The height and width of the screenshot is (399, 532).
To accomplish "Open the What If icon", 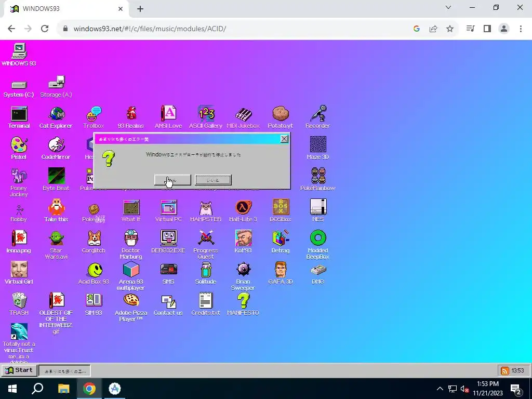I will (131, 211).
